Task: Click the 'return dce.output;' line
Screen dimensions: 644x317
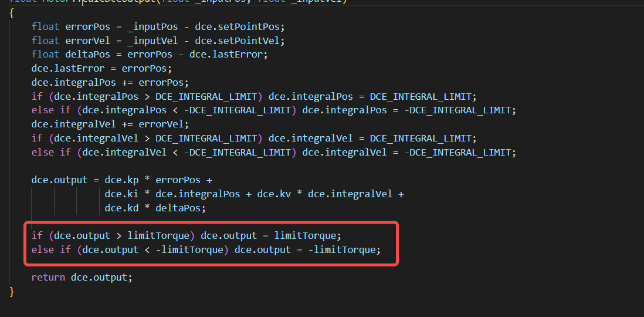Action: tap(82, 277)
